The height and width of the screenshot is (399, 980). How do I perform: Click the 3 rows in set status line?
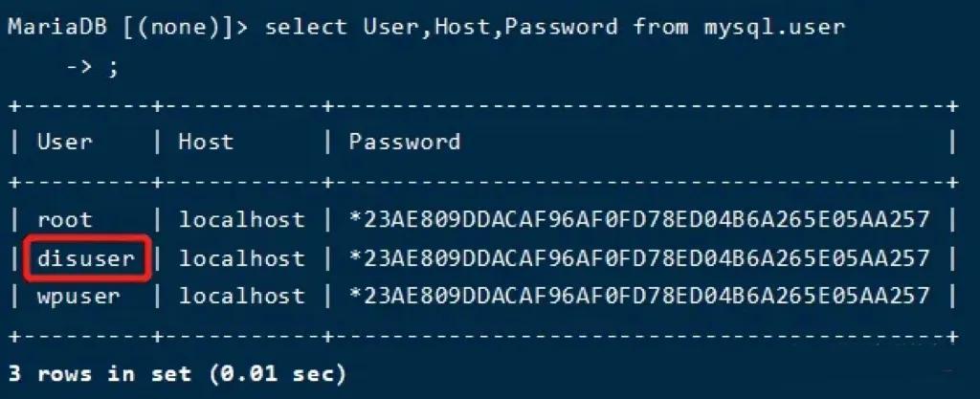(x=177, y=372)
